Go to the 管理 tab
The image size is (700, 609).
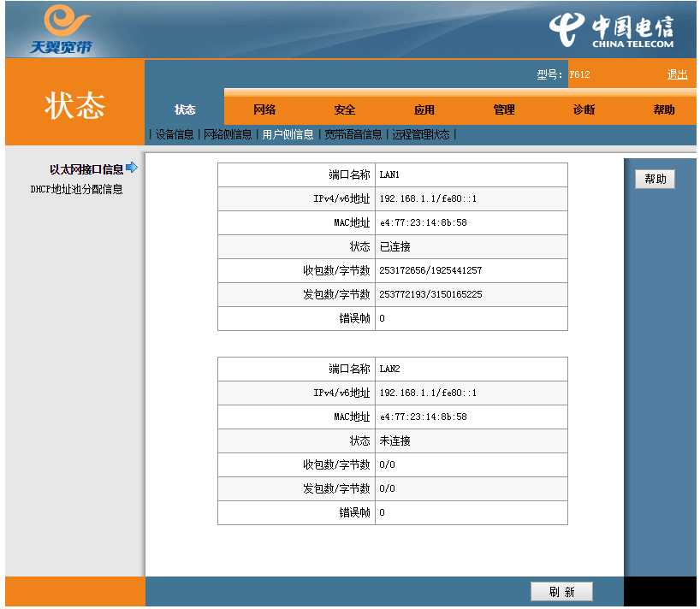click(x=504, y=109)
